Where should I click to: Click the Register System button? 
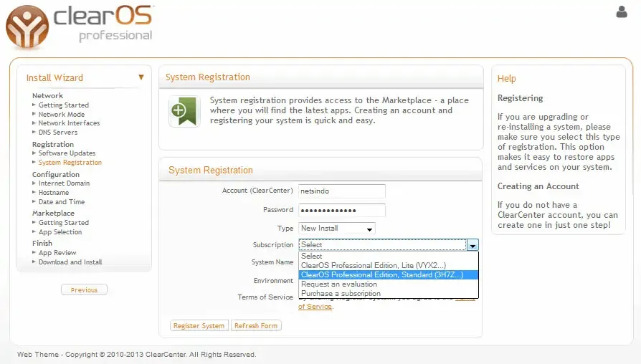pyautogui.click(x=199, y=326)
